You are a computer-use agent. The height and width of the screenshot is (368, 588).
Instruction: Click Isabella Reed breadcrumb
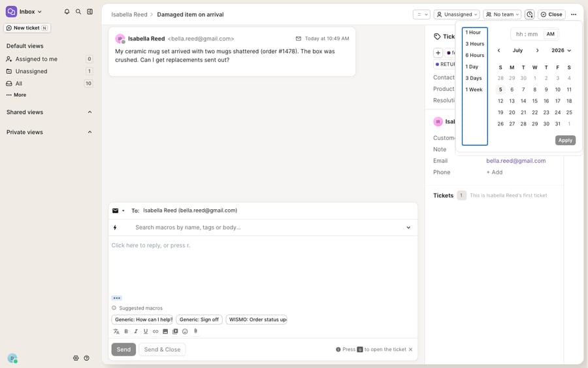[x=129, y=14]
